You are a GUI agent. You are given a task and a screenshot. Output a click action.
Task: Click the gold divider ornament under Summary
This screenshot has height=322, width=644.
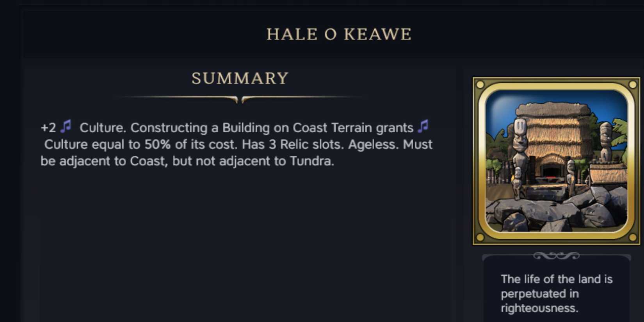point(240,99)
